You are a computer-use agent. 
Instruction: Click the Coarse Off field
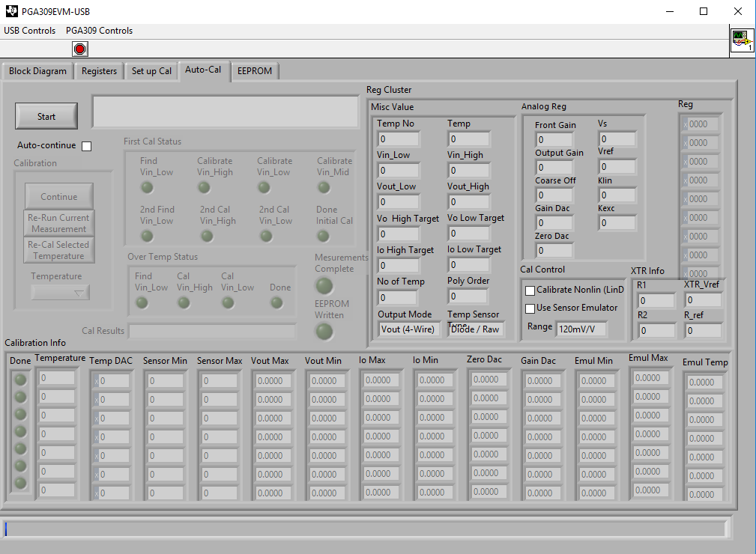(554, 195)
